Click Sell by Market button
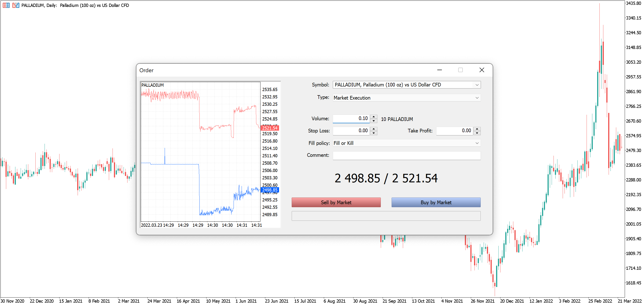The height and width of the screenshot is (304, 644). coord(336,202)
